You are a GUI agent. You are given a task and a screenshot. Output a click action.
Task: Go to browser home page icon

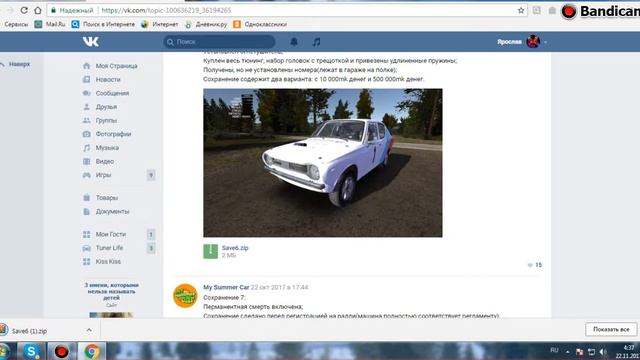tap(38, 10)
